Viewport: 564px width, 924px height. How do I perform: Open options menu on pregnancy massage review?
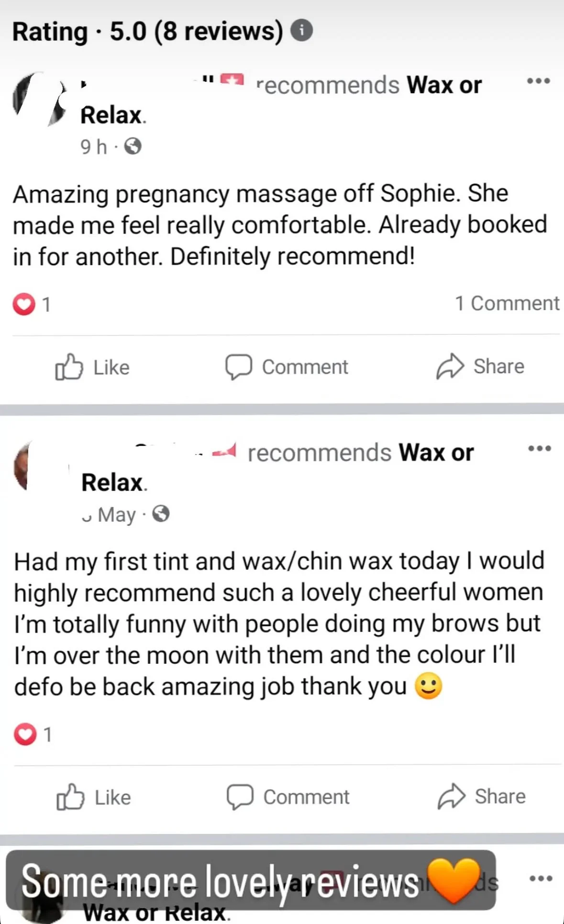click(539, 80)
